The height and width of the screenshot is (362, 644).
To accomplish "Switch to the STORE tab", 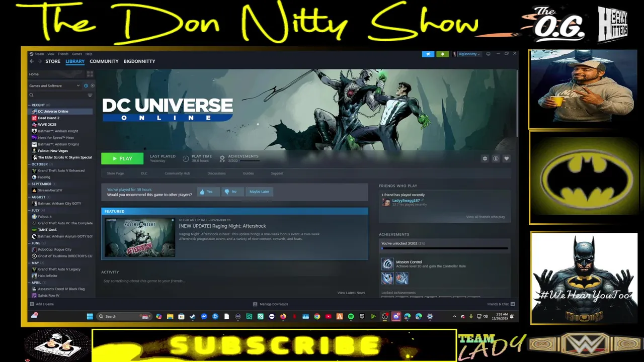I will coord(53,61).
